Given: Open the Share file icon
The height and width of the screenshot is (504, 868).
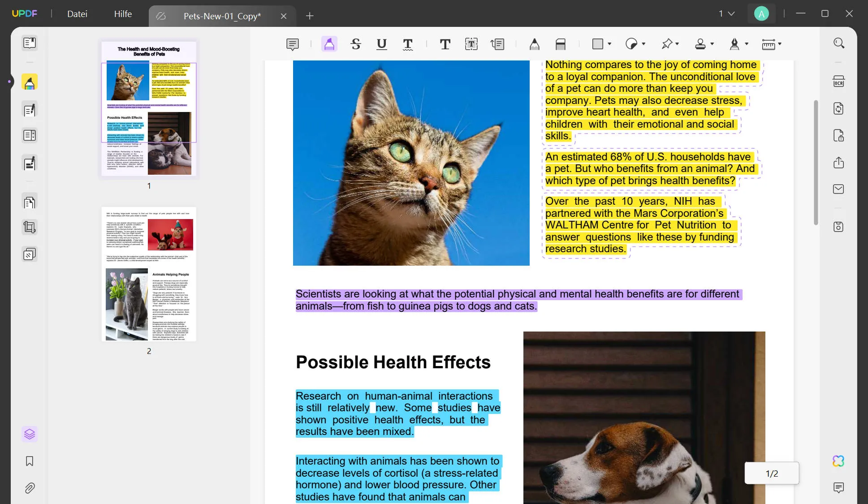Looking at the screenshot, I should (839, 162).
